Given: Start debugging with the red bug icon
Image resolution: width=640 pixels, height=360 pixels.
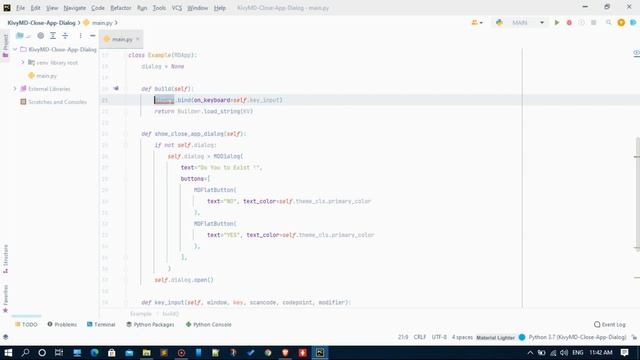Looking at the screenshot, I should pyautogui.click(x=569, y=23).
